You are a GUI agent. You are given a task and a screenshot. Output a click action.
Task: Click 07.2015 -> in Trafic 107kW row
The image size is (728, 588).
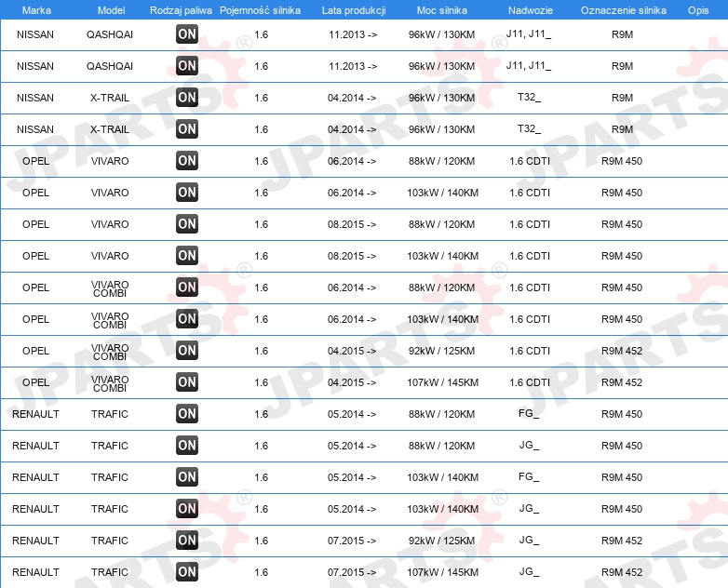coord(352,572)
